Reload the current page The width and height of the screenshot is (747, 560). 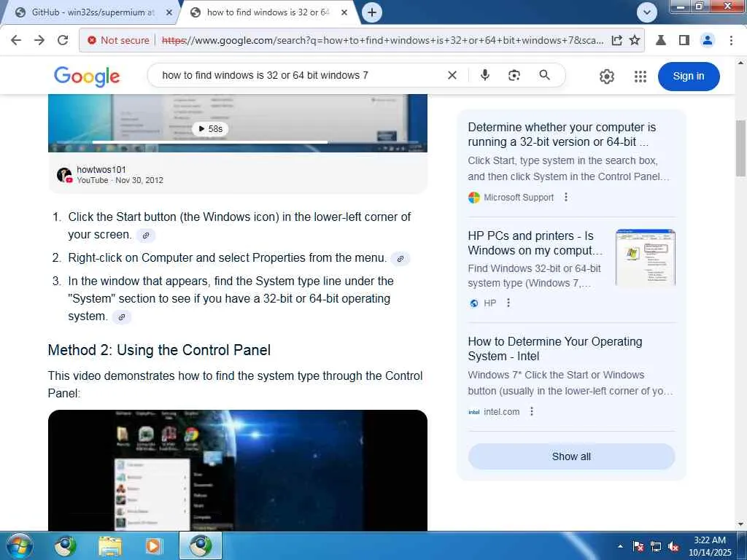pos(63,40)
